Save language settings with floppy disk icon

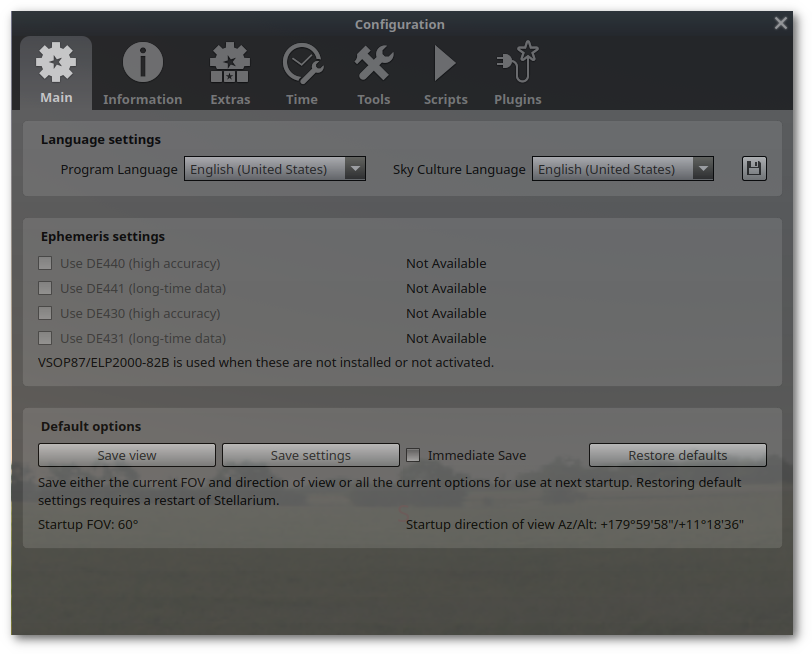(x=754, y=169)
